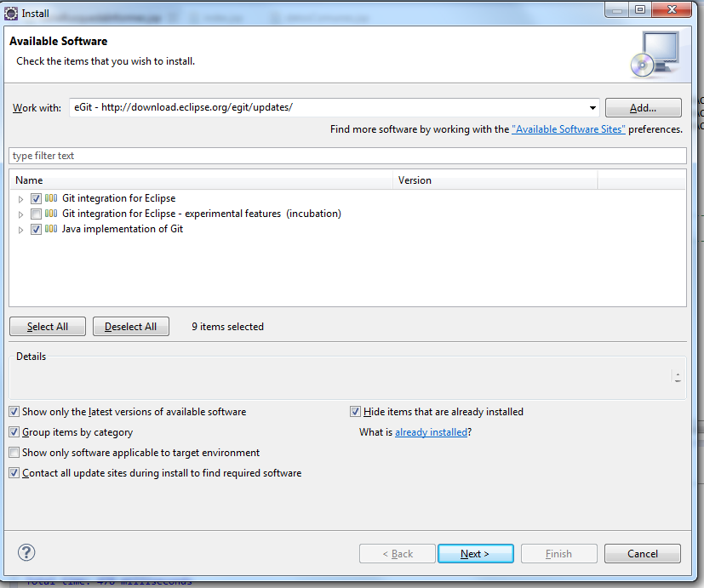704x588 pixels.
Task: Expand the Java implementation of Git node
Action: [21, 230]
